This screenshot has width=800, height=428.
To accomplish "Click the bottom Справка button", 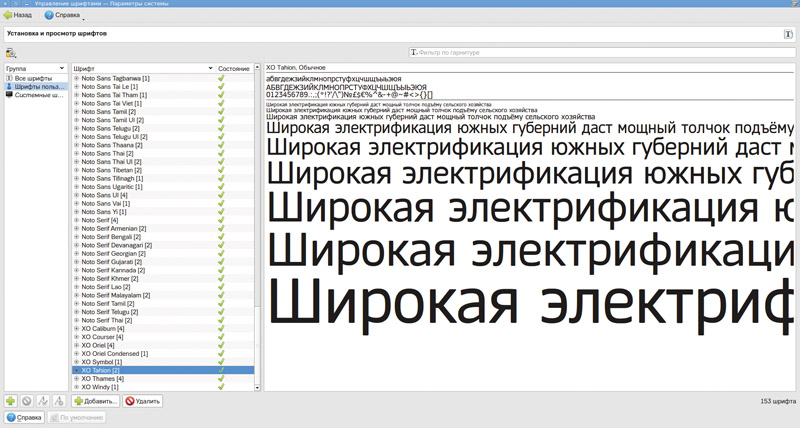I will (x=24, y=417).
